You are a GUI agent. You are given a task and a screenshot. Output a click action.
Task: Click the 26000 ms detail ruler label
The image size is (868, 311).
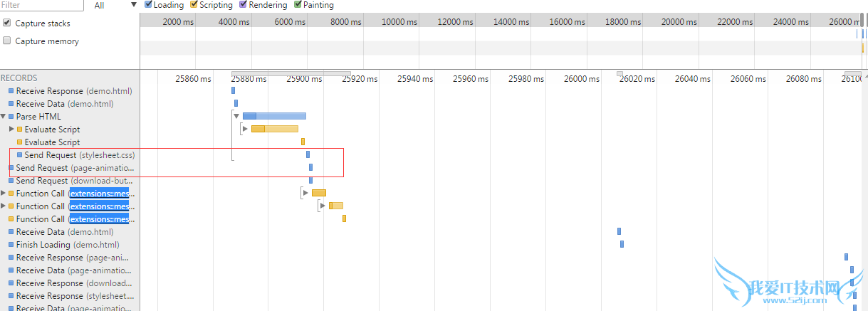tap(582, 79)
